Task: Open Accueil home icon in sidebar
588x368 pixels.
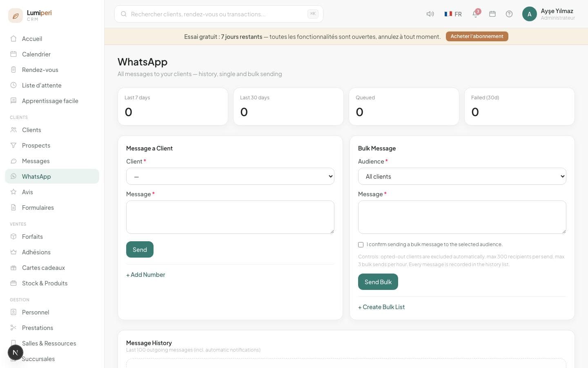Action: (13, 38)
